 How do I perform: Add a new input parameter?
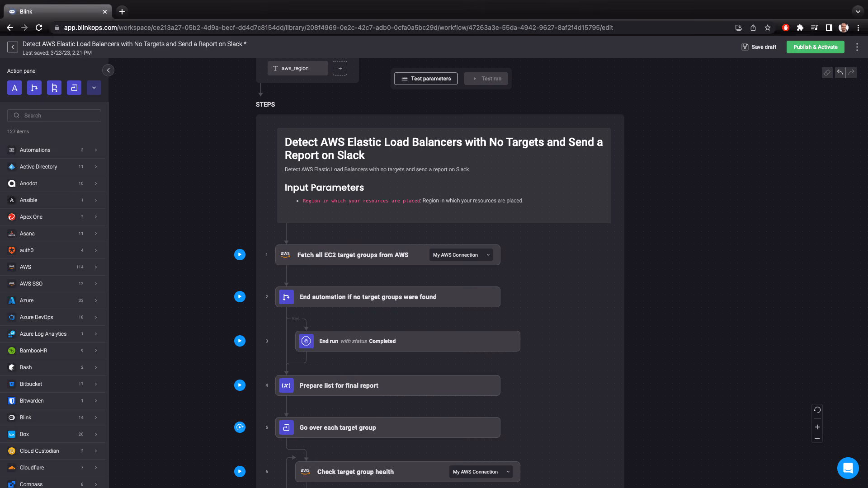tap(340, 68)
